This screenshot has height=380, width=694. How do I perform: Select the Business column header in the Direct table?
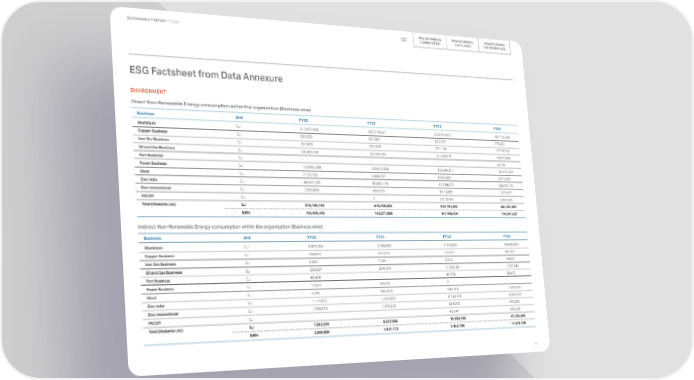click(146, 114)
